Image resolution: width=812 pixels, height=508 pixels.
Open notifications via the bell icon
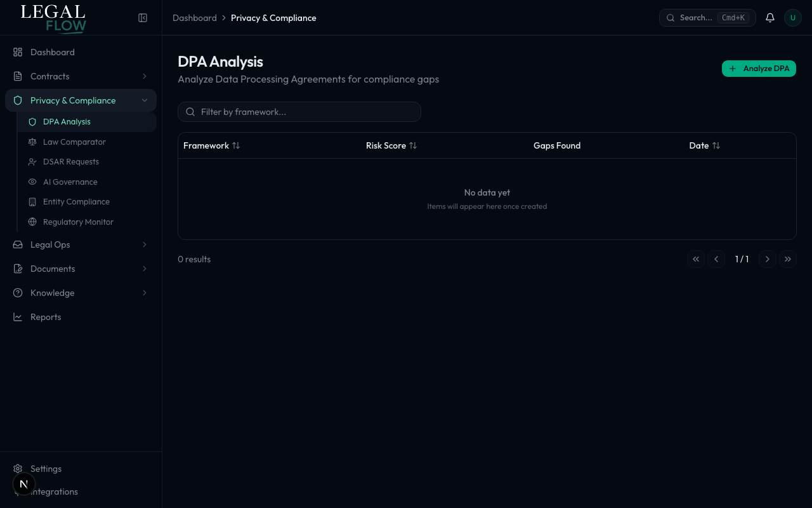click(x=770, y=18)
